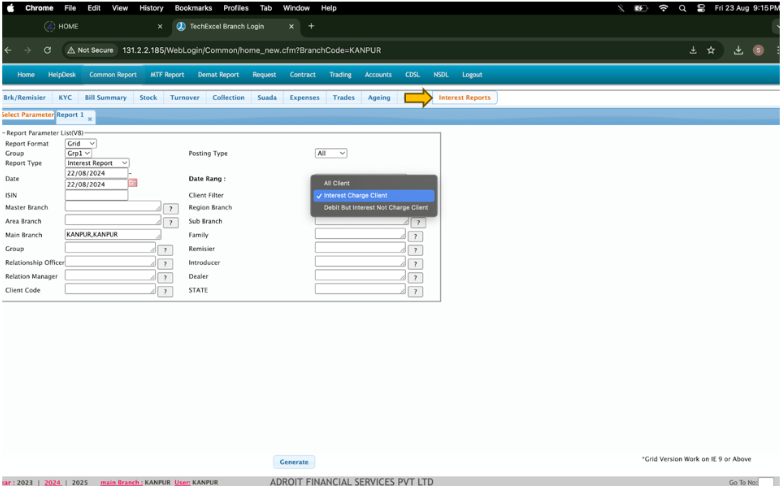Open the Bill Summary tab
The image size is (783, 491).
point(105,98)
